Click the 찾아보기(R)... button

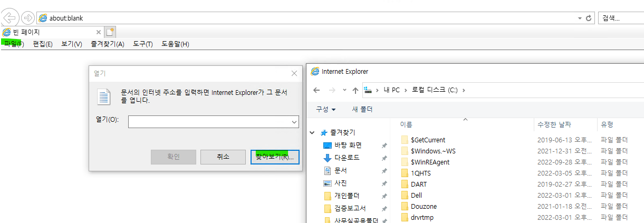click(275, 157)
